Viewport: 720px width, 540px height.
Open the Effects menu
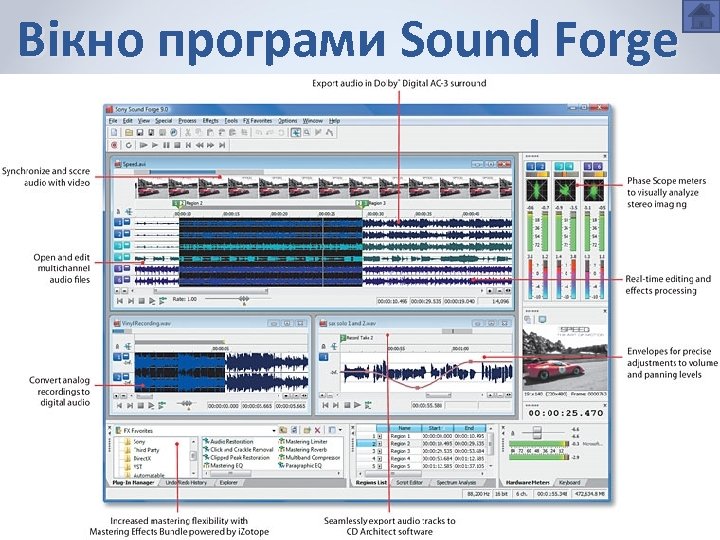coord(210,121)
